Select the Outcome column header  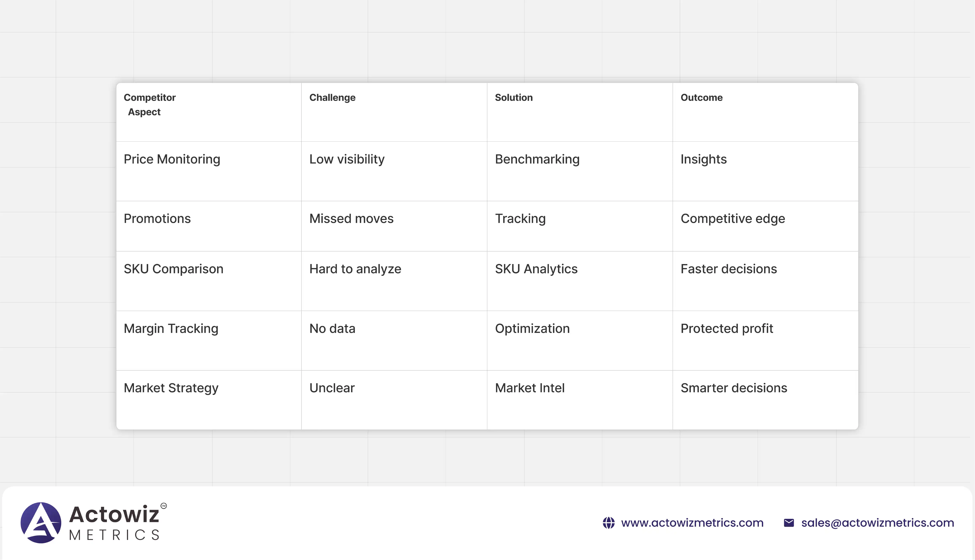point(701,98)
